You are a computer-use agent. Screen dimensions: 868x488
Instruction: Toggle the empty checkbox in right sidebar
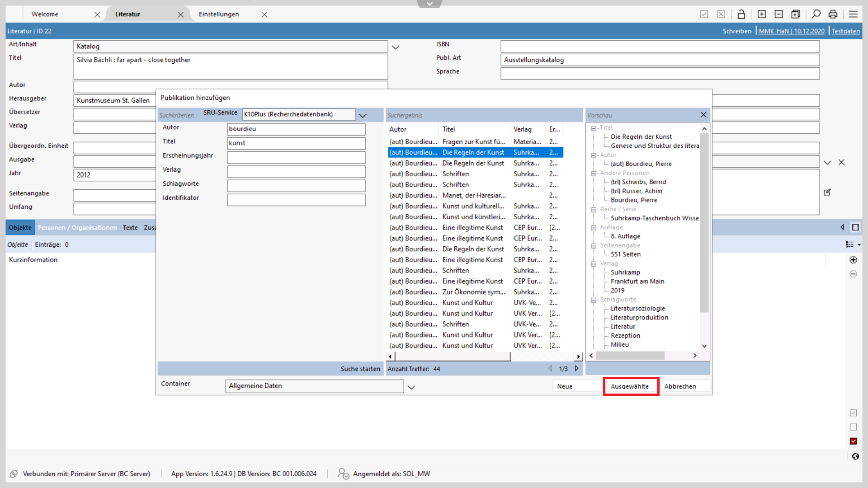coord(853,427)
